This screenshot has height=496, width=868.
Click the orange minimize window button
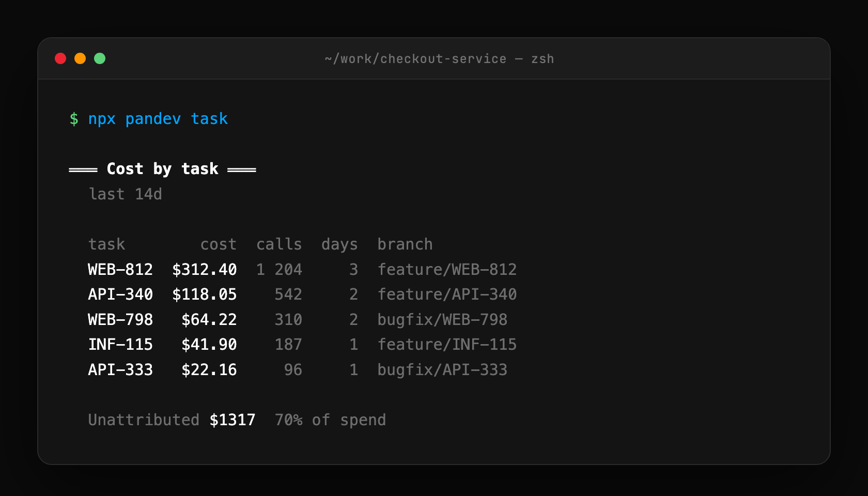80,58
